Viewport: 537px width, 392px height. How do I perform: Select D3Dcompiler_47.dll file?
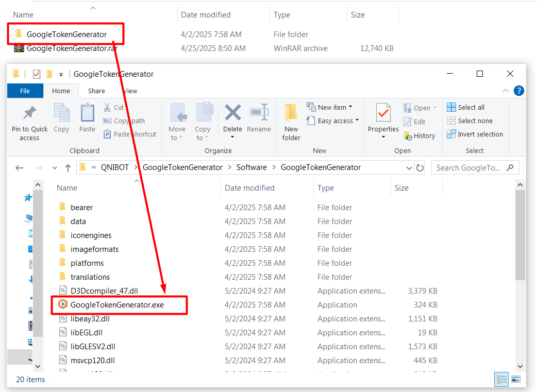click(x=104, y=291)
